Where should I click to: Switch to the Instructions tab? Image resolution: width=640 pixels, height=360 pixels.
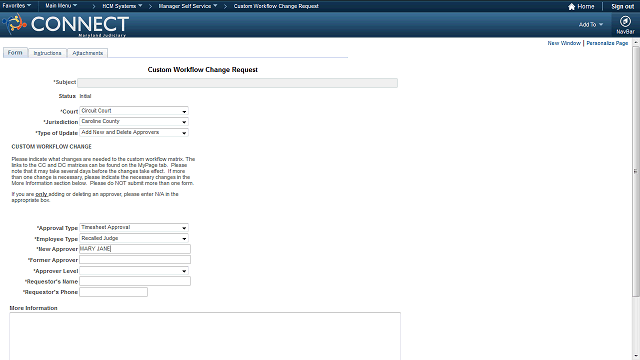pyautogui.click(x=47, y=53)
